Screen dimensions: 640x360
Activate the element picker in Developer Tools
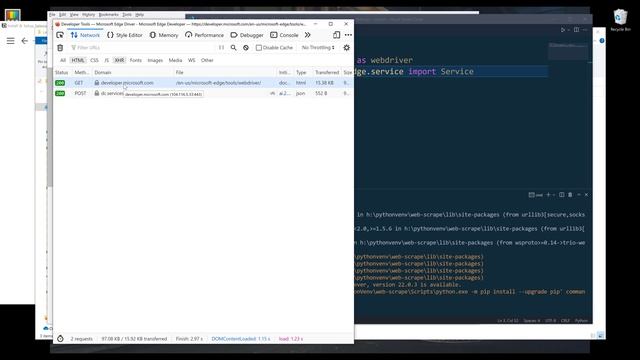click(60, 35)
